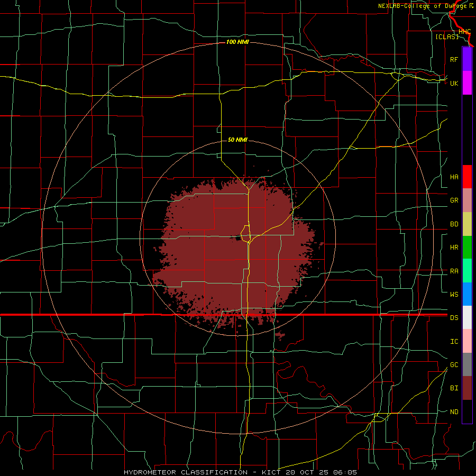Click the DS legend label
This screenshot has width=476, height=476.
tap(454, 318)
